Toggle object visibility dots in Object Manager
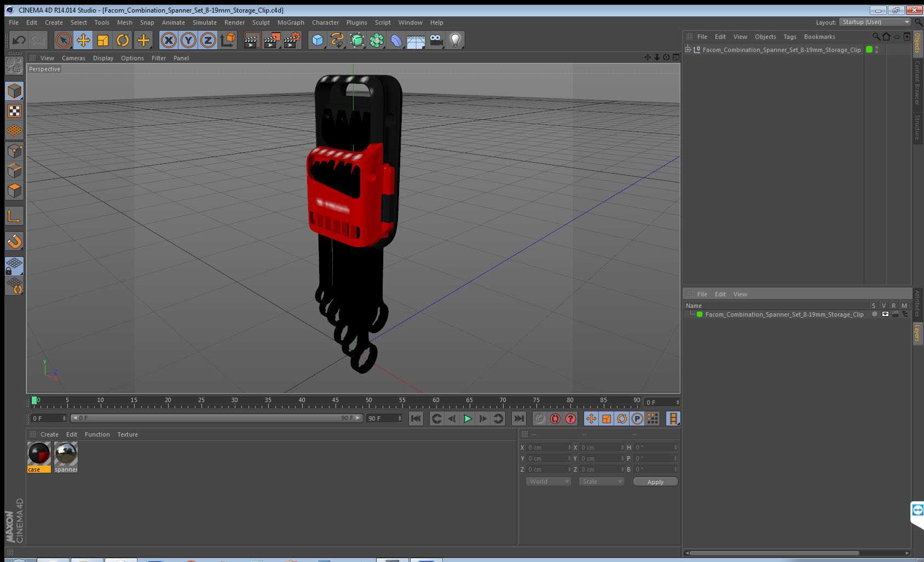924x562 pixels. (x=877, y=50)
